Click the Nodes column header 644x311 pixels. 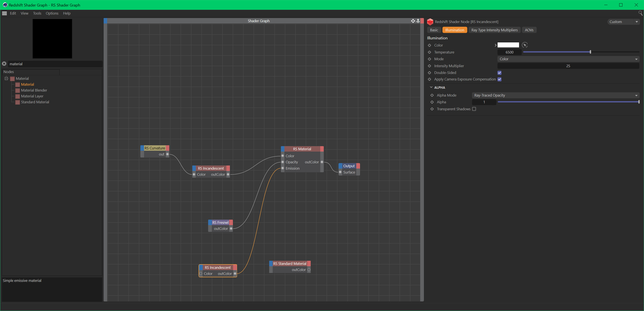coord(31,72)
